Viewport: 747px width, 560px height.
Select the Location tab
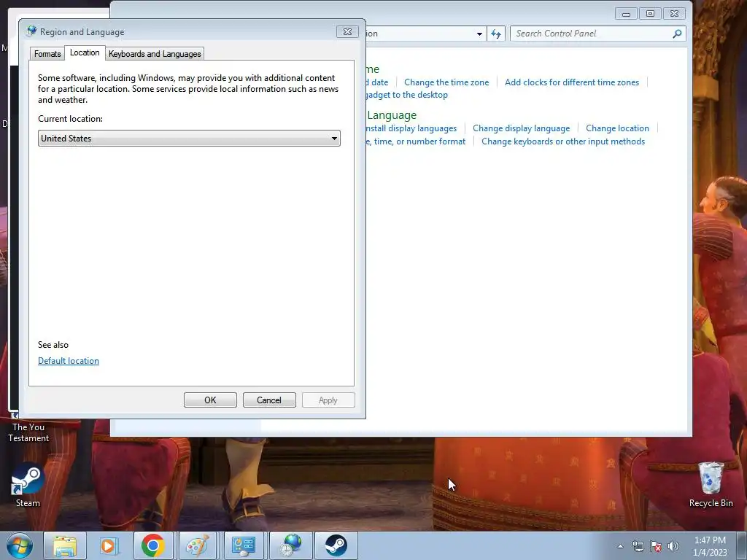coord(85,52)
